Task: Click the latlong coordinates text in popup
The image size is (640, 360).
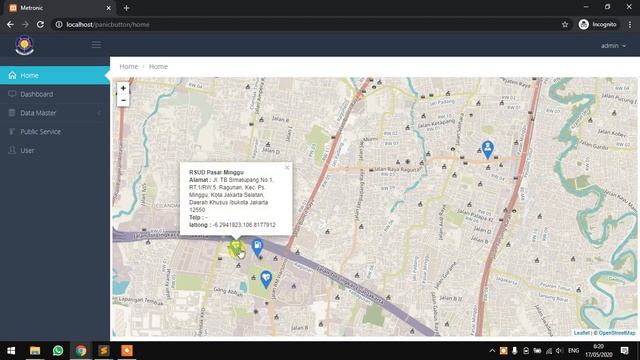Action: pos(232,225)
